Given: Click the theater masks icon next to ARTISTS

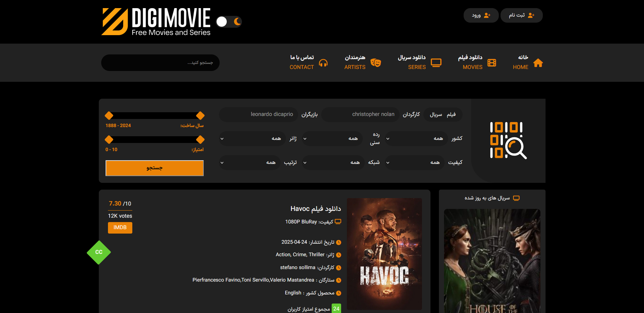Looking at the screenshot, I should pos(376,63).
